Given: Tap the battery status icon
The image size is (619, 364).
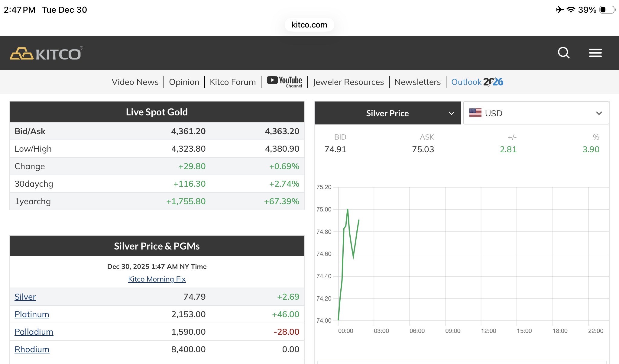Looking at the screenshot, I should (608, 10).
